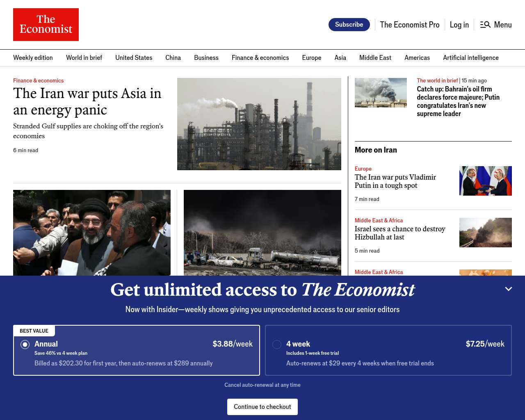Image resolution: width=525 pixels, height=420 pixels.
Task: Read 'The Iran war puts Asia in an energy panic'
Action: click(x=87, y=102)
